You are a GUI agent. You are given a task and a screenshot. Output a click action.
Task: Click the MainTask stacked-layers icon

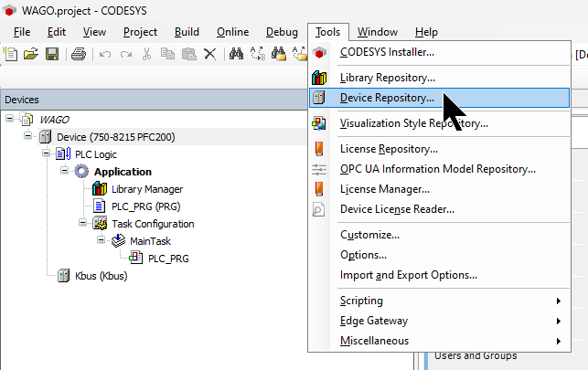118,241
